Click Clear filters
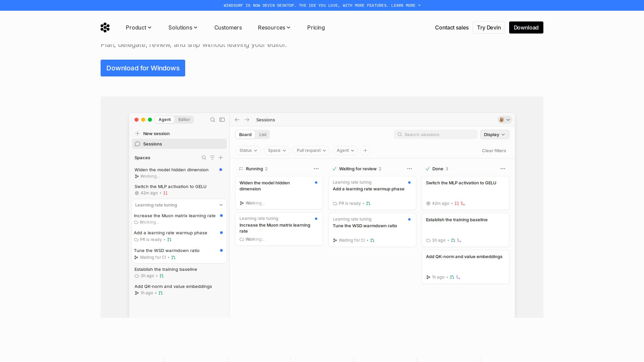This screenshot has width=644, height=362. pos(494,150)
